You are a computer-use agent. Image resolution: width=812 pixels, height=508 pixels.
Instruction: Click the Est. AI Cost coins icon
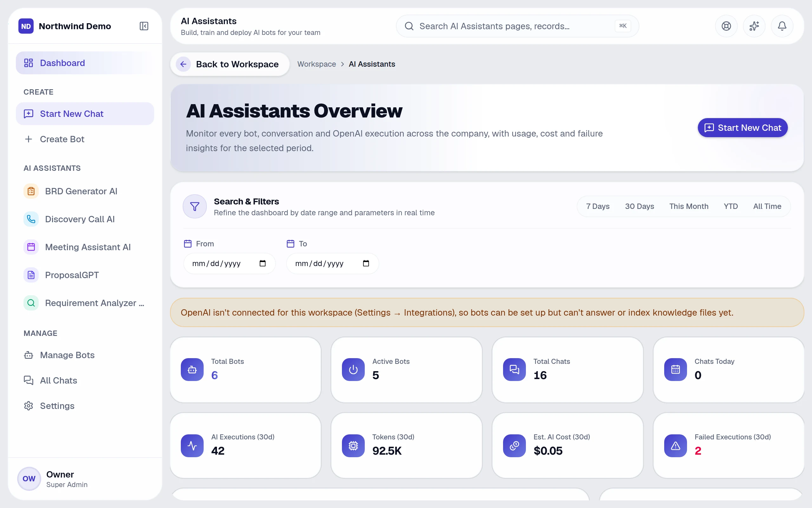point(514,445)
